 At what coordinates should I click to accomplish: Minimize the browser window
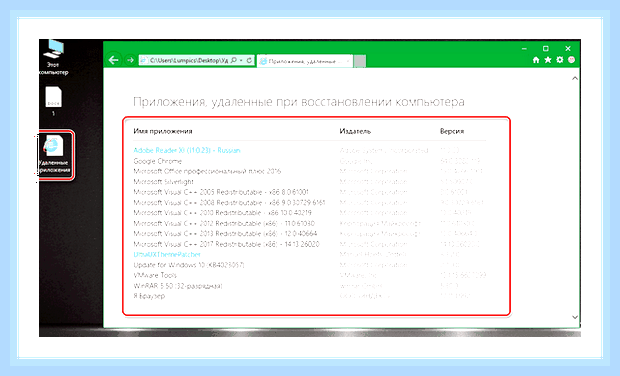pos(524,49)
